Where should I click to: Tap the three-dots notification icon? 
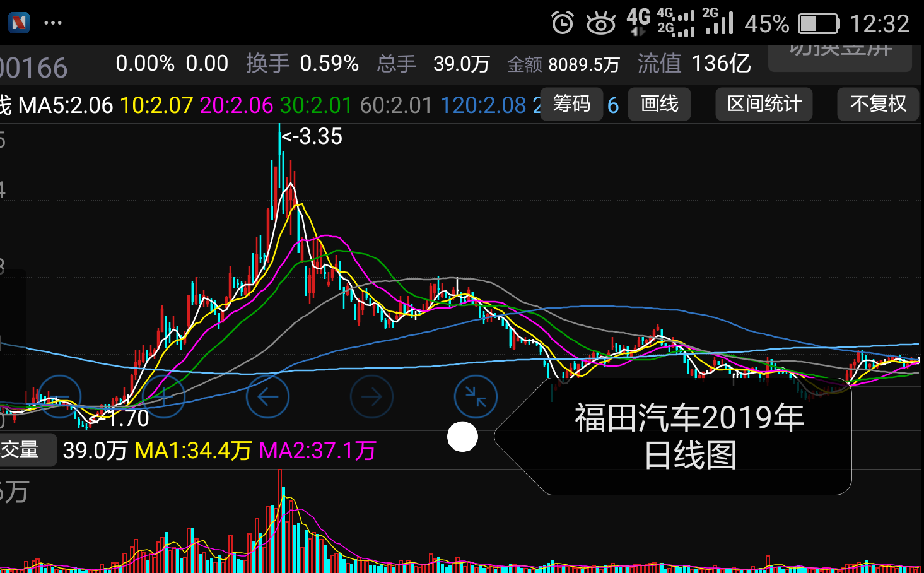click(x=53, y=23)
